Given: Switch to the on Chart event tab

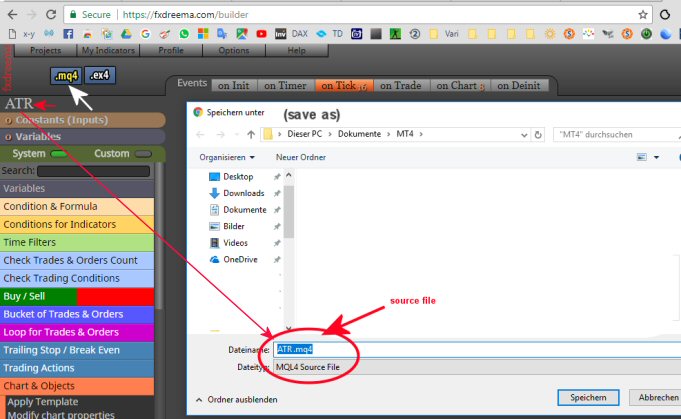Looking at the screenshot, I should click(x=460, y=86).
